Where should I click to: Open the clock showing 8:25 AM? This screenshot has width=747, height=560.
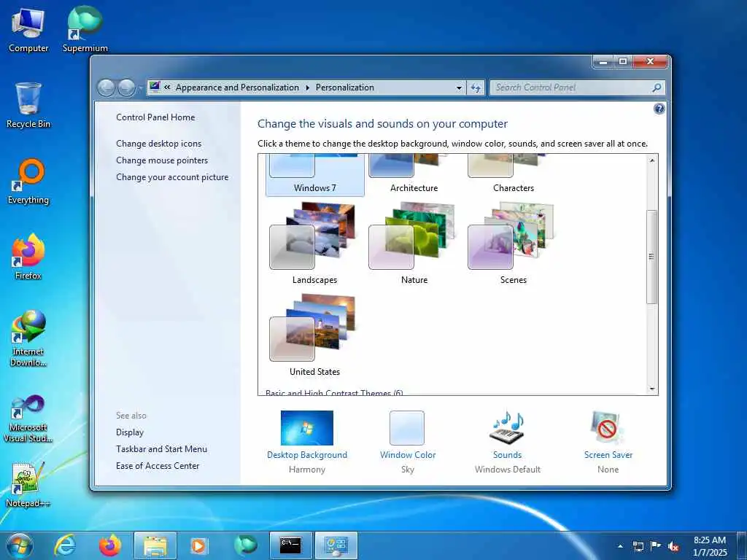pyautogui.click(x=709, y=545)
